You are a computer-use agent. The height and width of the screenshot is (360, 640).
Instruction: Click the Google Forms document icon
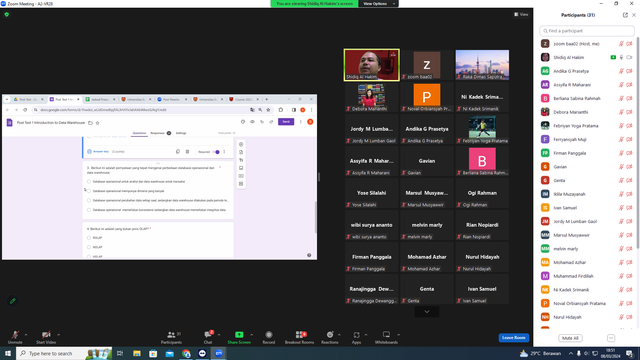pos(9,122)
